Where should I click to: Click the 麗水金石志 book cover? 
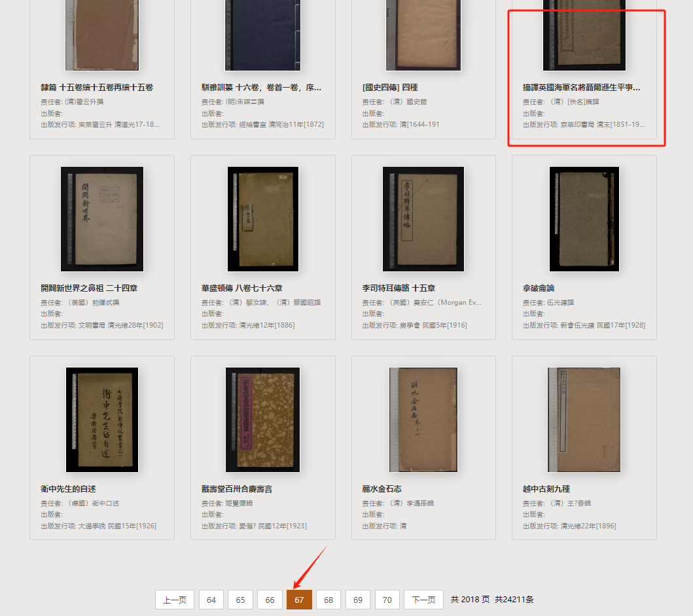(x=423, y=420)
